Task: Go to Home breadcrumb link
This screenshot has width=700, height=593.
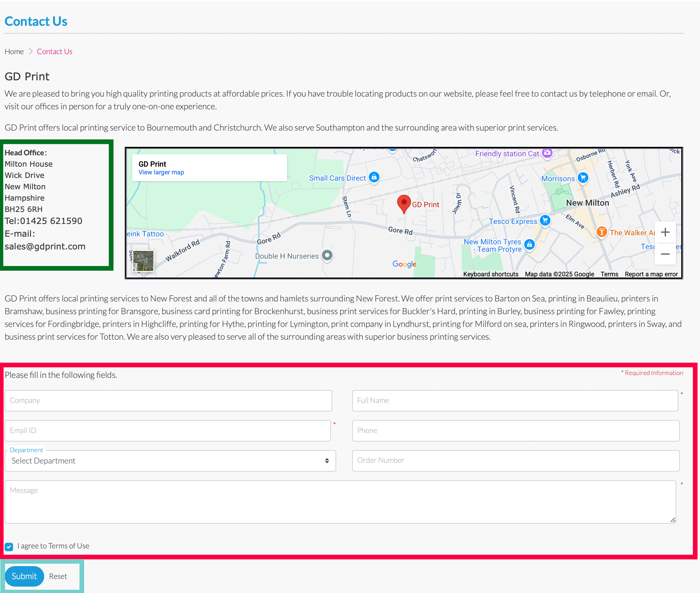Action: coord(14,52)
